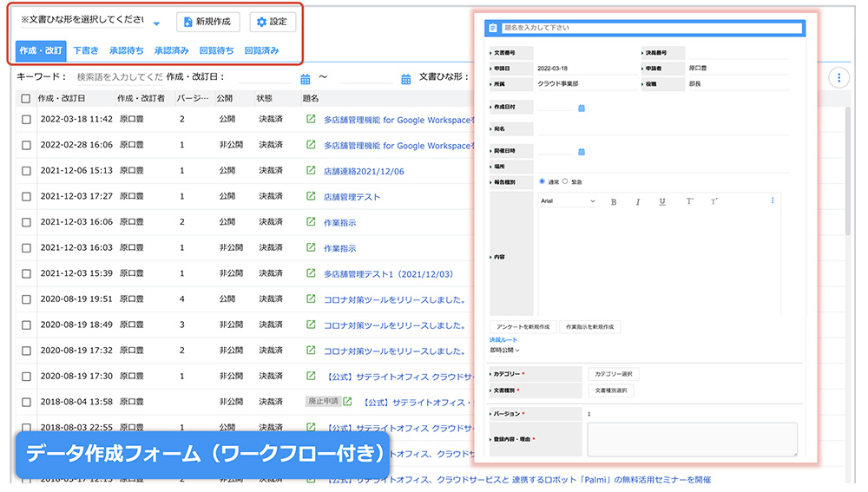Switch to the 承認済み tab
868x492 pixels.
click(172, 50)
